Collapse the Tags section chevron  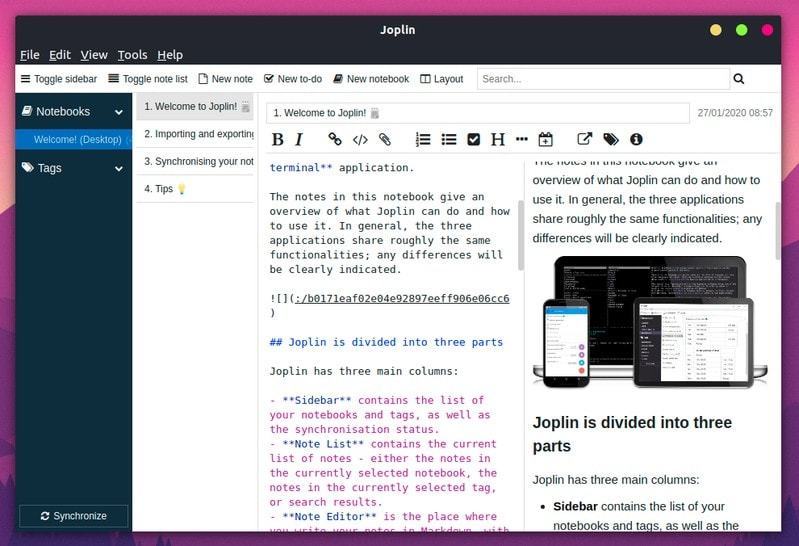point(119,168)
